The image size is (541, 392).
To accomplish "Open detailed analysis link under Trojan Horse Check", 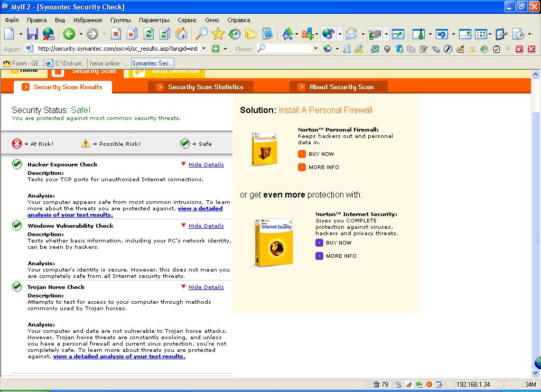I will 119,357.
